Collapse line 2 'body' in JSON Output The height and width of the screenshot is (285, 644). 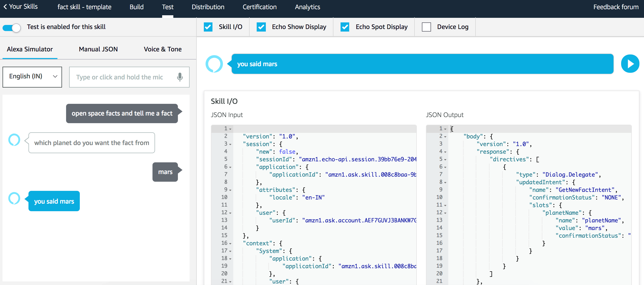[x=445, y=137]
